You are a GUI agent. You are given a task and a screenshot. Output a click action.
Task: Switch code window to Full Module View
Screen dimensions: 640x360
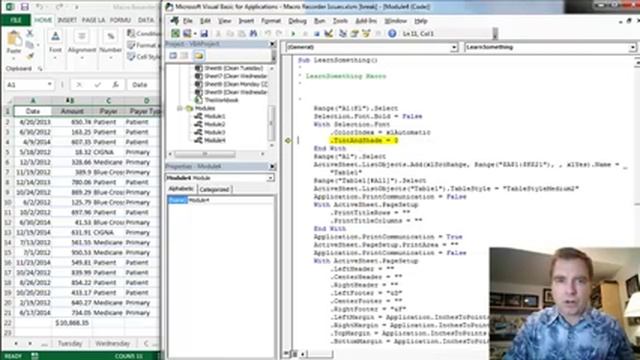pos(294,354)
